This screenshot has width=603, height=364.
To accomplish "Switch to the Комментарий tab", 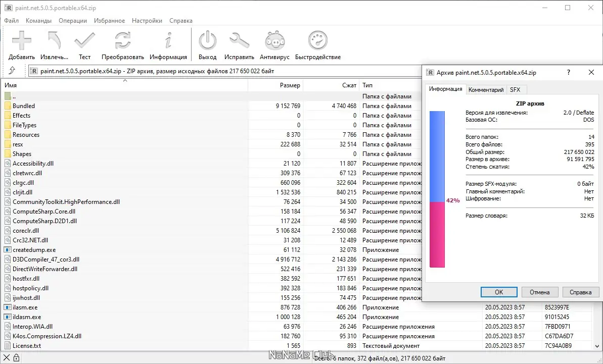I will click(x=486, y=90).
